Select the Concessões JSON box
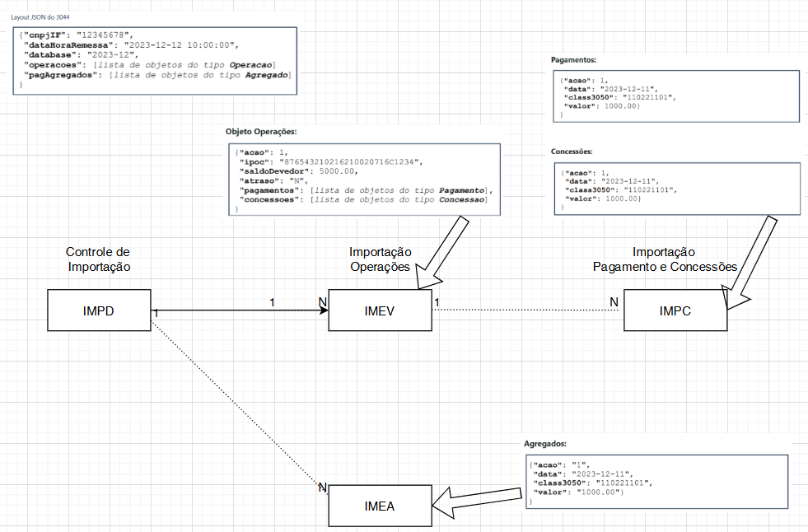 [x=677, y=189]
